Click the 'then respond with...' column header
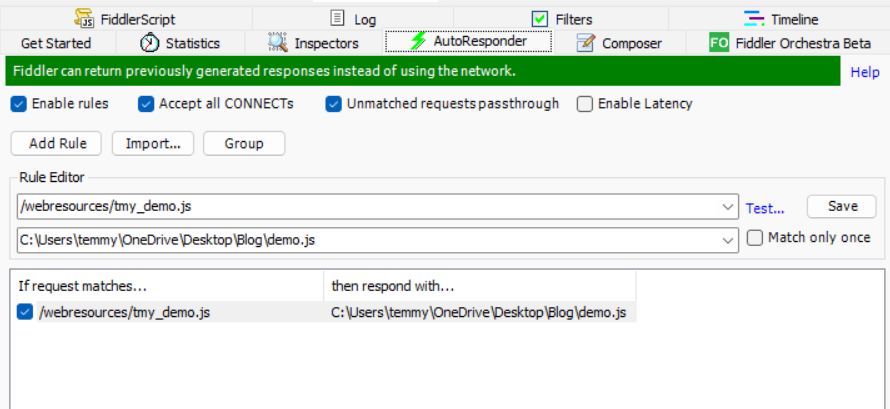This screenshot has width=890, height=409. point(480,286)
